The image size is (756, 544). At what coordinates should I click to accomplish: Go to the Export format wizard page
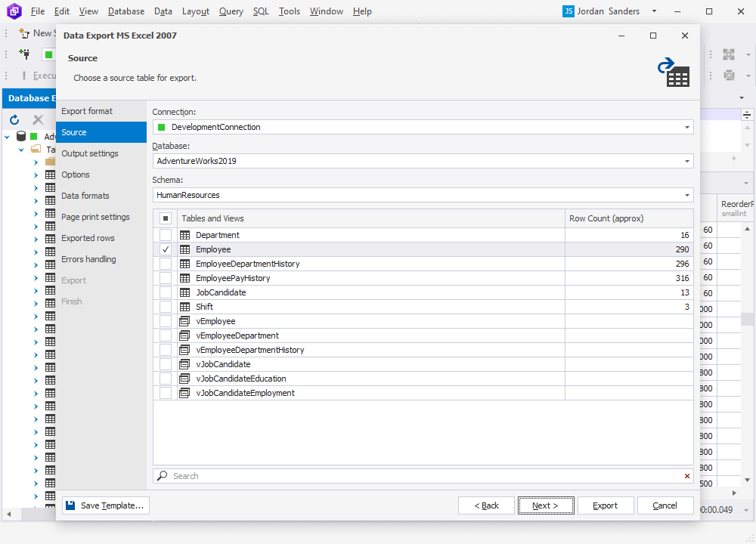point(101,111)
